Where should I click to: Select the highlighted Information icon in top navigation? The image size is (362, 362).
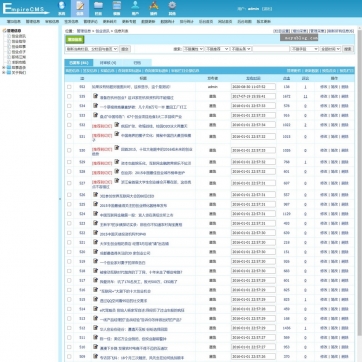[80, 8]
